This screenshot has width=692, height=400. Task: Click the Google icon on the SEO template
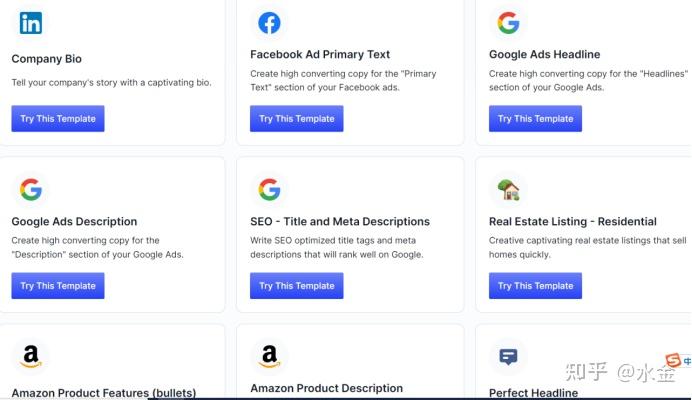[x=269, y=189]
